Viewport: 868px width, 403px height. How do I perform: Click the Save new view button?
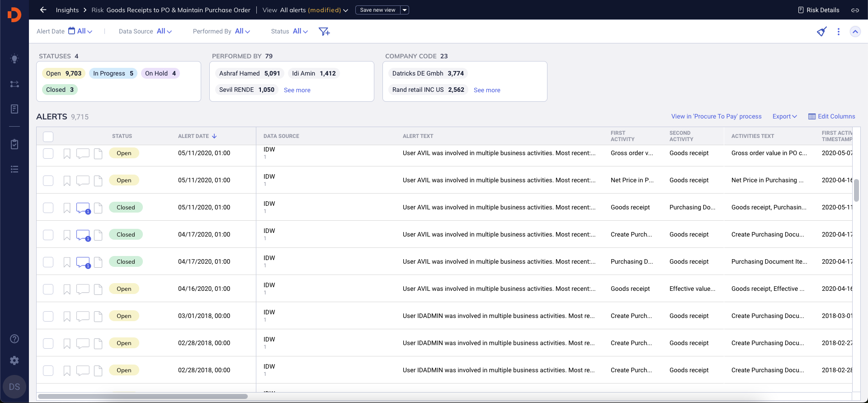tap(377, 10)
